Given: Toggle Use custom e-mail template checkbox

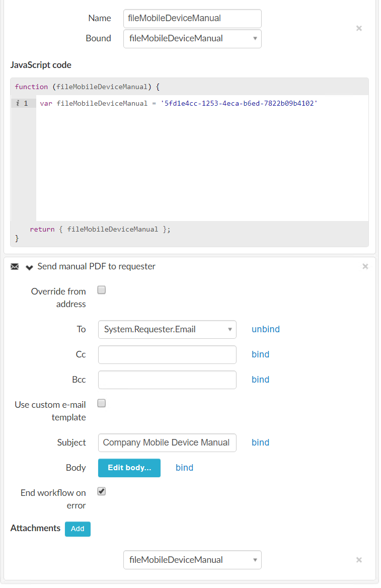Looking at the screenshot, I should pos(101,403).
